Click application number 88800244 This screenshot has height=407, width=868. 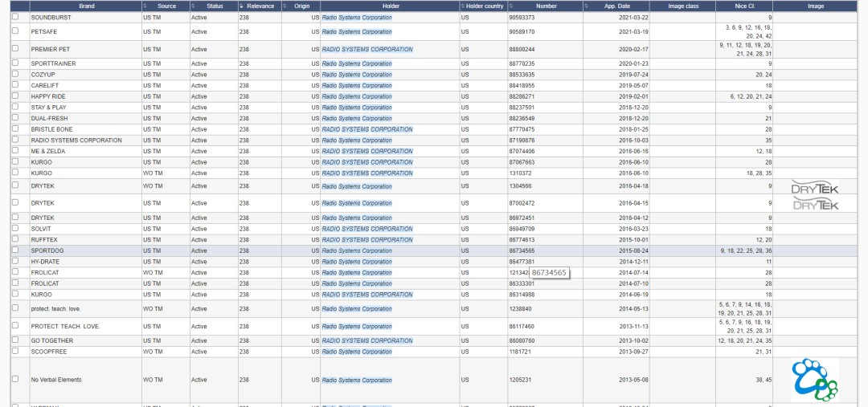click(x=522, y=49)
